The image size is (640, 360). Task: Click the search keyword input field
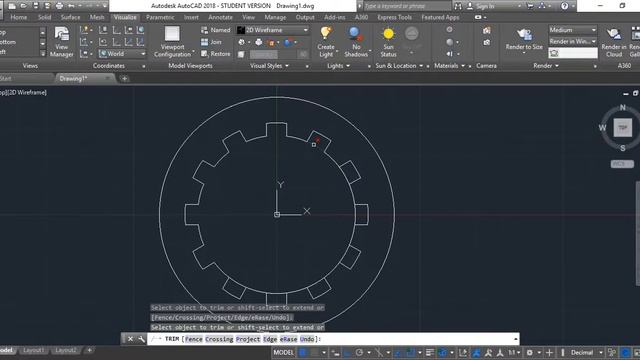(x=407, y=6)
